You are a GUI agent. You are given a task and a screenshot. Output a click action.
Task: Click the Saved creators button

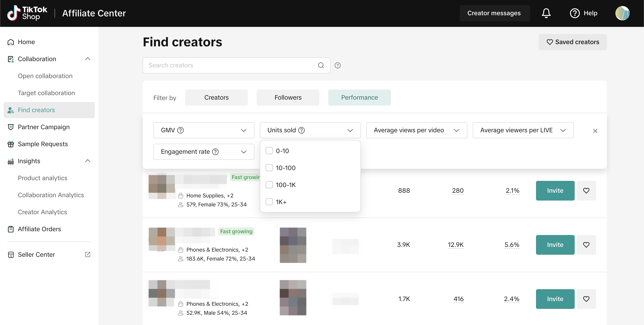click(572, 42)
